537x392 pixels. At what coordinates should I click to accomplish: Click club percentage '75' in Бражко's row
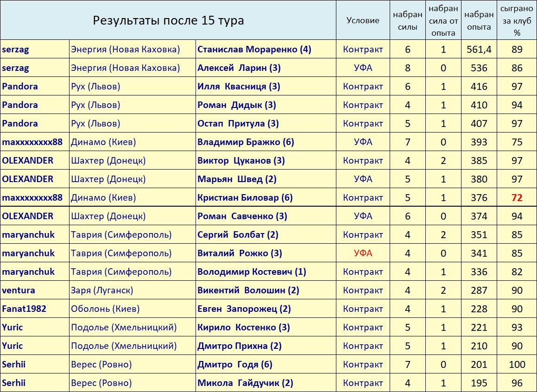(x=517, y=142)
